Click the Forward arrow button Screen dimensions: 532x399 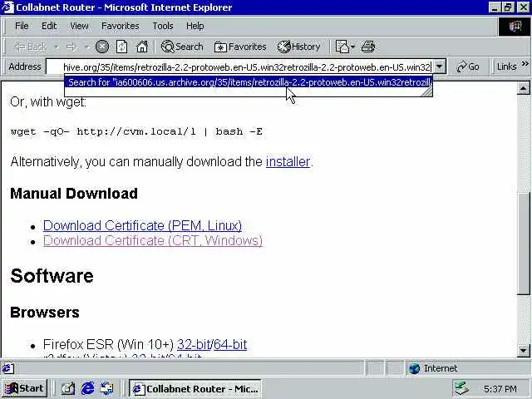pyautogui.click(x=71, y=47)
